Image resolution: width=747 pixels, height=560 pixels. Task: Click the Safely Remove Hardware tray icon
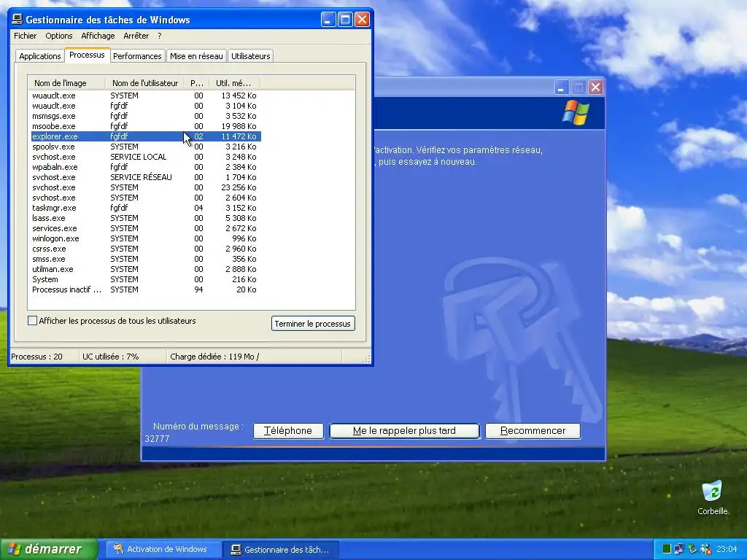(x=692, y=549)
